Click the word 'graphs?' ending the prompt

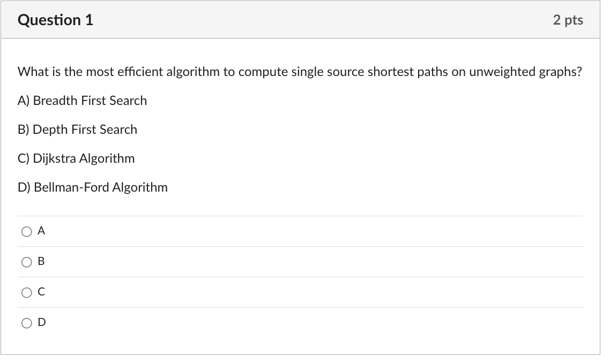(561, 72)
